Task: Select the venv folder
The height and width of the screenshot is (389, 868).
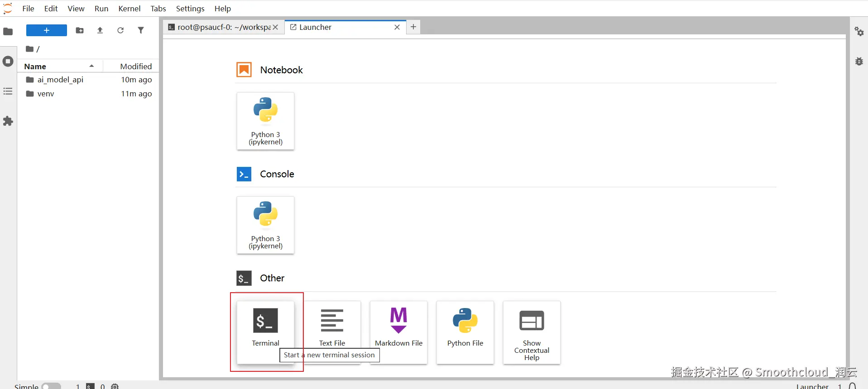Action: pos(88,94)
